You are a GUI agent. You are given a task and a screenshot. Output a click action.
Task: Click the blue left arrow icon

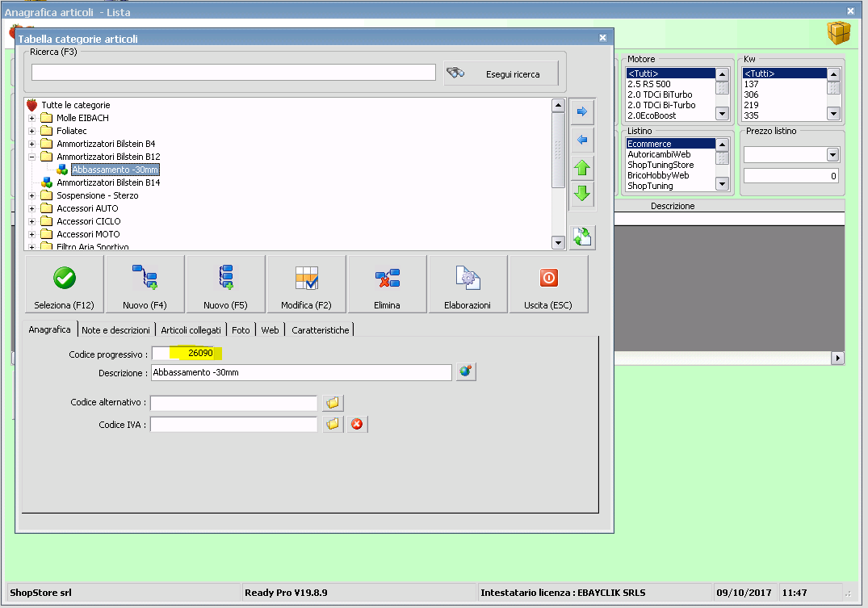tap(582, 140)
